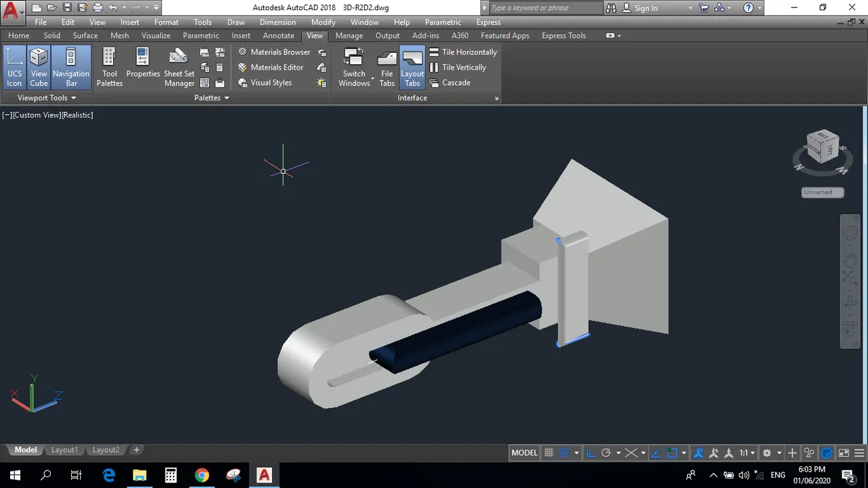The width and height of the screenshot is (868, 488).
Task: Open the Sign In dropdown arrow
Action: click(690, 9)
